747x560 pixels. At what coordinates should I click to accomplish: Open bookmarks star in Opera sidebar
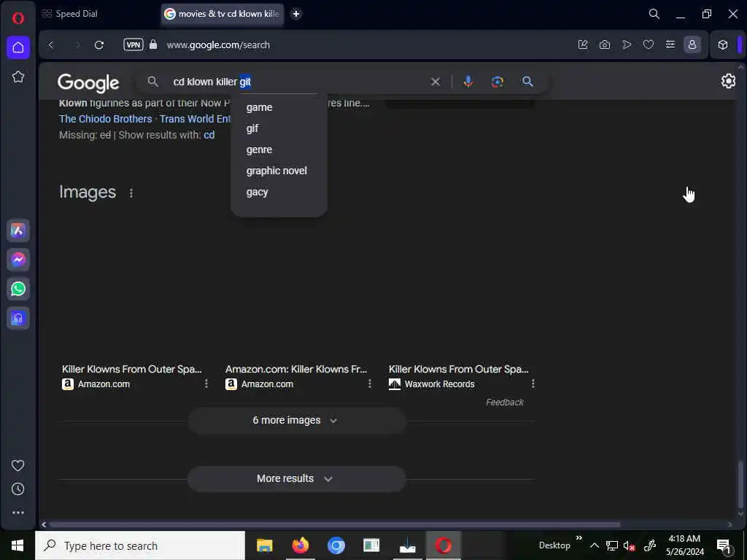point(18,77)
